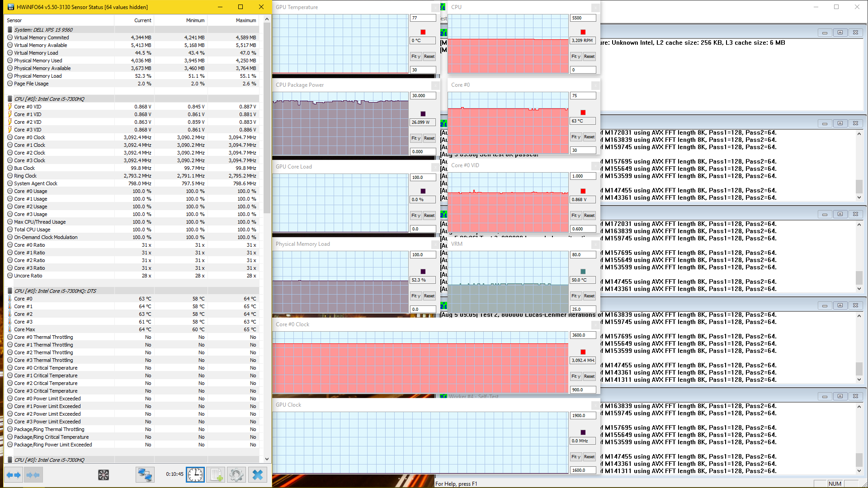Click the GPU Clock maximum field showing 1900.0
The width and height of the screenshot is (868, 488).
pyautogui.click(x=583, y=416)
